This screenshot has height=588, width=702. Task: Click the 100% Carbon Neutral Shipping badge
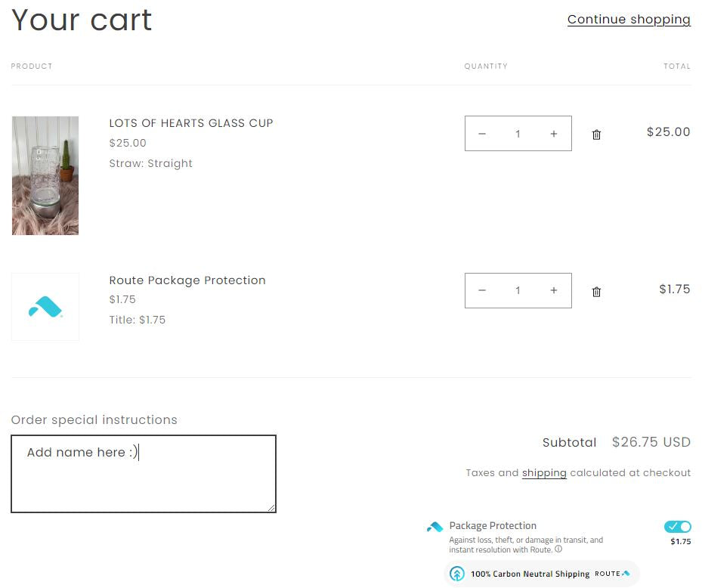point(542,574)
